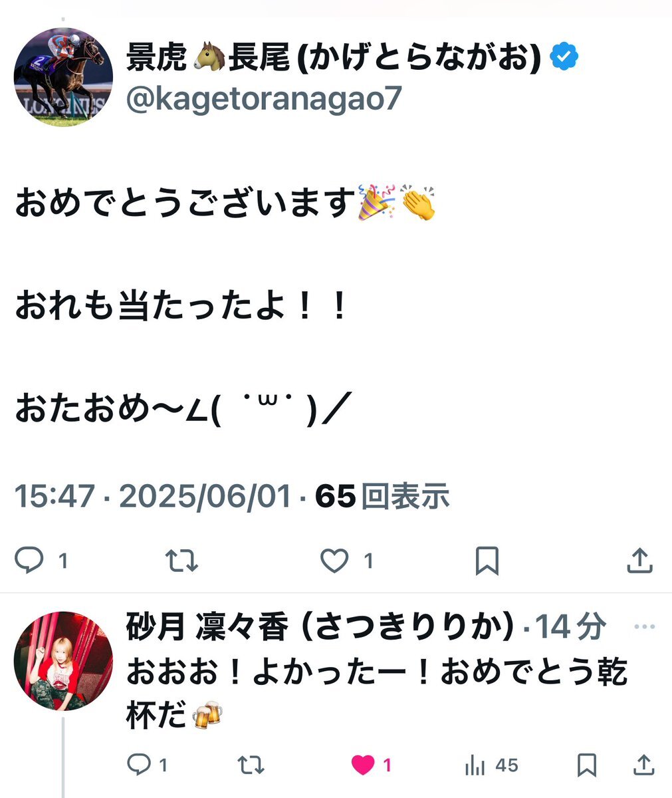Viewport: 672px width, 798px height.
Task: Click the 砂月 凛々香 username on reply
Action: [320, 627]
